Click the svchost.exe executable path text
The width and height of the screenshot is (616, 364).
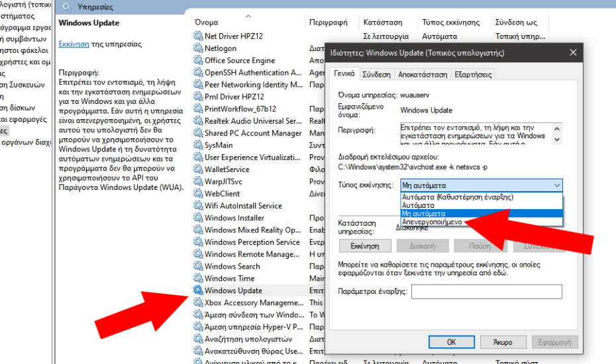coord(413,167)
